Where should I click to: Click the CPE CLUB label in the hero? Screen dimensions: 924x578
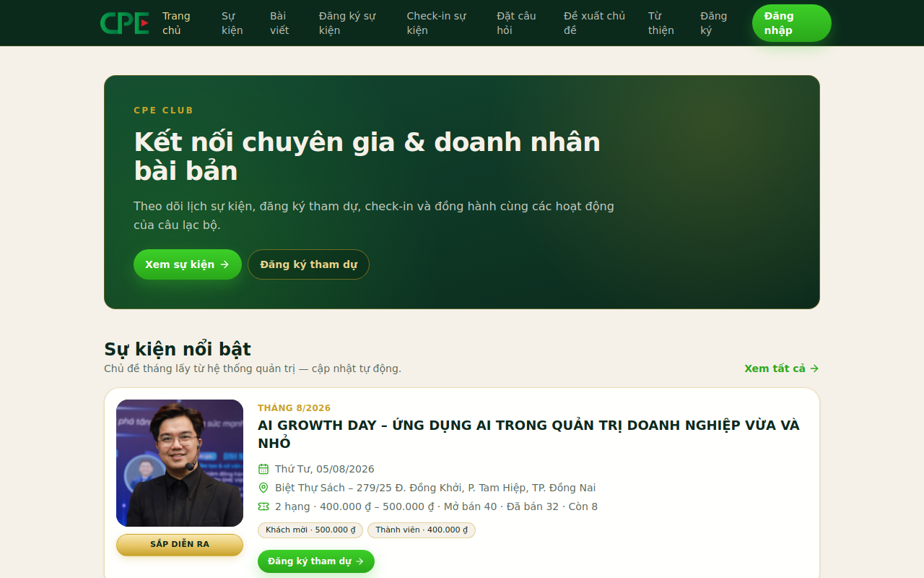[164, 111]
